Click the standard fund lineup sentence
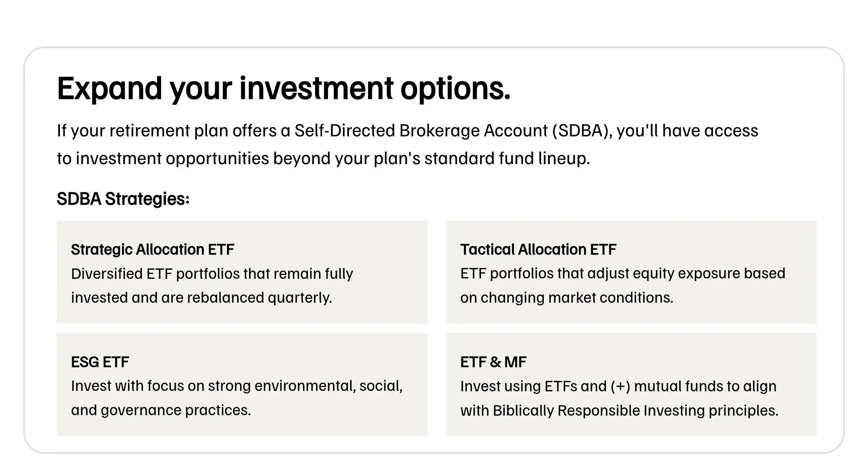This screenshot has width=868, height=463. 323,159
